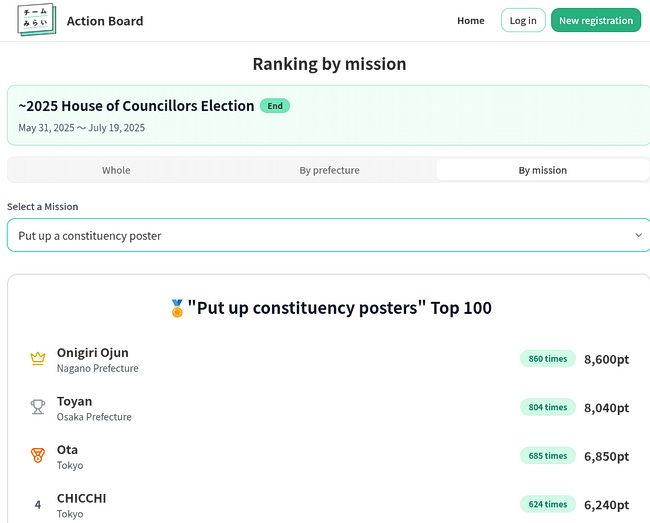Click the gold crown rank icon
Viewport: 650px width, 523px height.
tap(38, 358)
